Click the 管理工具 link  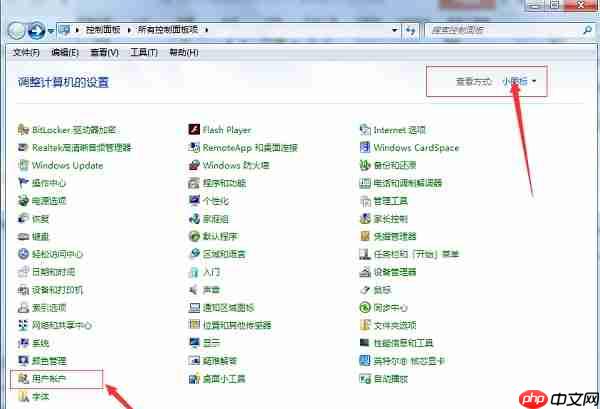click(x=390, y=201)
